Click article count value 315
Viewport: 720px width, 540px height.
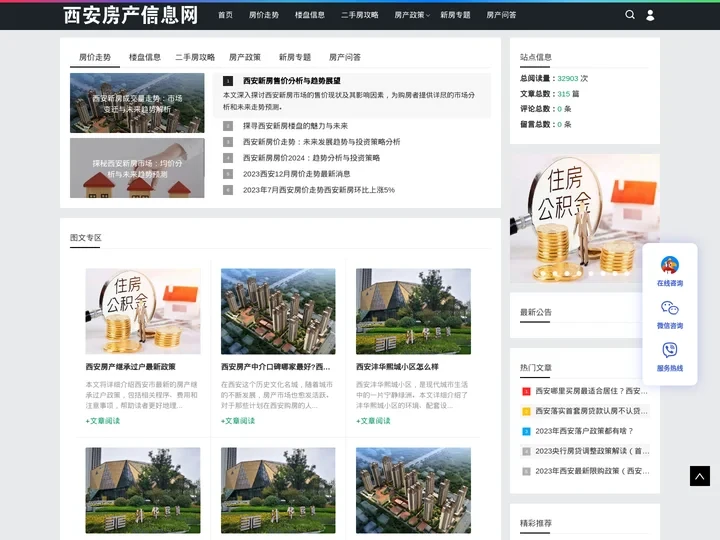coord(563,94)
